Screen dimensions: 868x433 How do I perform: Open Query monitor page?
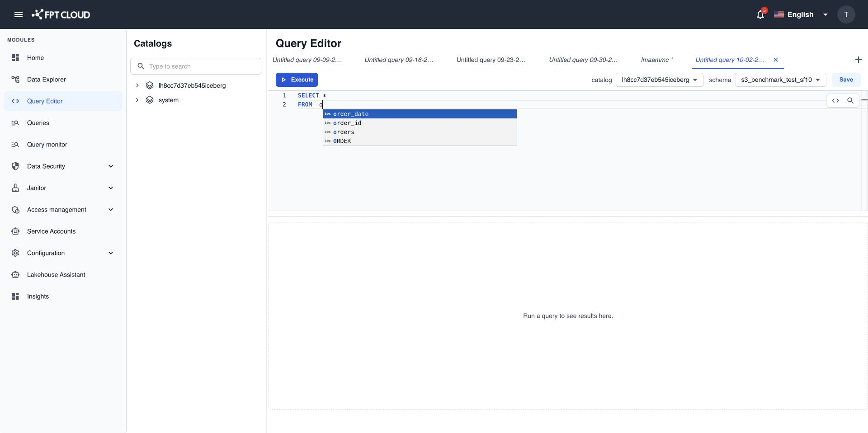pyautogui.click(x=63, y=145)
